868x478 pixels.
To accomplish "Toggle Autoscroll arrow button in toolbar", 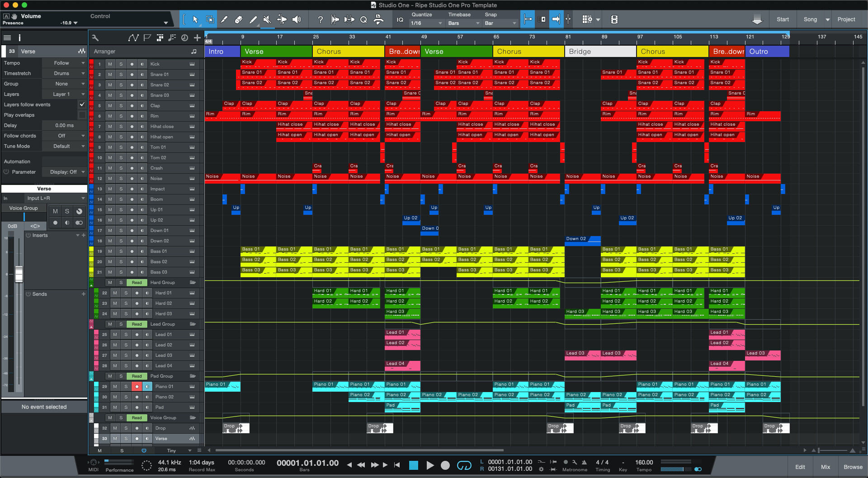I will point(556,19).
